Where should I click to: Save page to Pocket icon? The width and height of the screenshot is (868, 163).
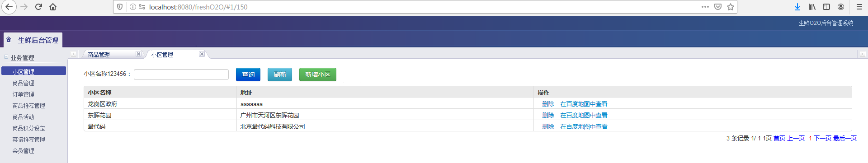(x=718, y=7)
